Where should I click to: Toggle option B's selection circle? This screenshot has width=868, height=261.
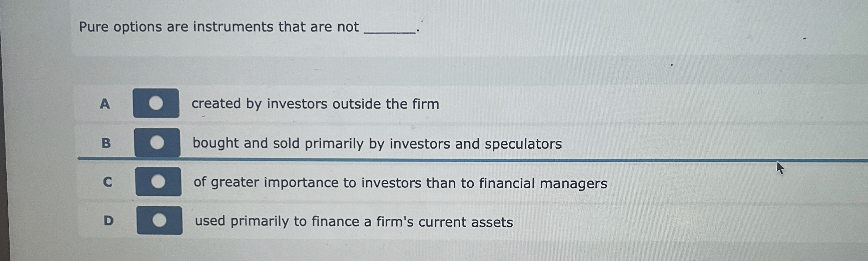tap(158, 143)
